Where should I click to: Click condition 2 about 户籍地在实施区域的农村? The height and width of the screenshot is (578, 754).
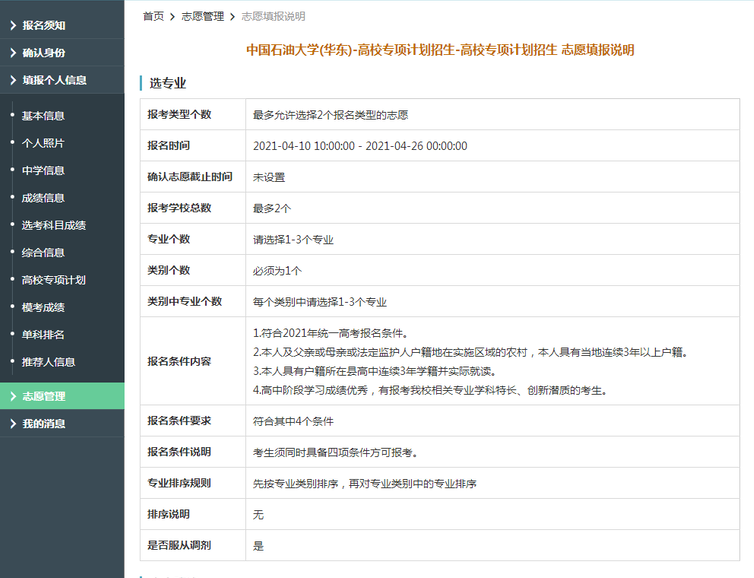pyautogui.click(x=470, y=352)
